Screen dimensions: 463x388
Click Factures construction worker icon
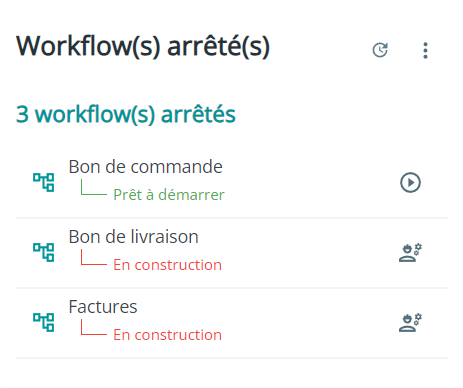point(410,323)
